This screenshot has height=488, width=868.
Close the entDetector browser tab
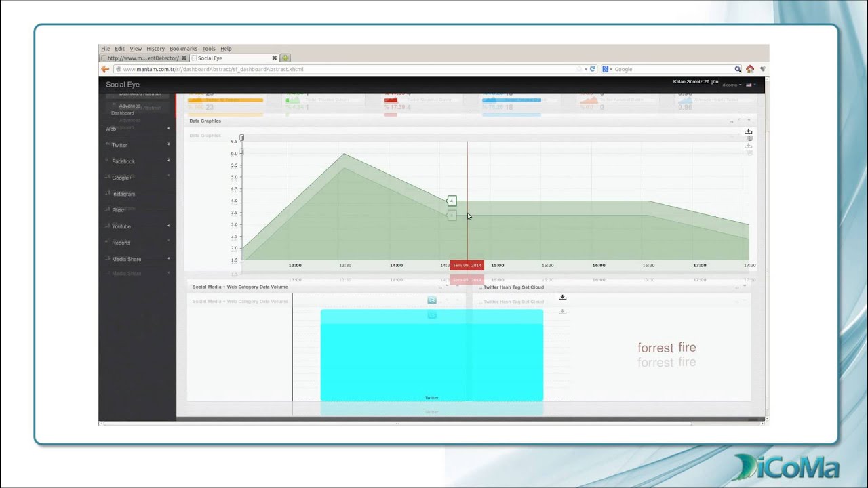(x=184, y=58)
